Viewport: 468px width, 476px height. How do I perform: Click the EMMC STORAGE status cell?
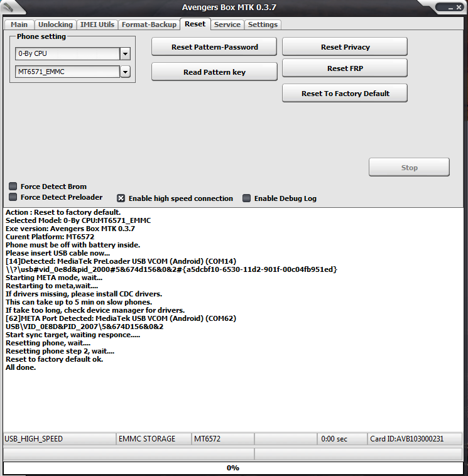coord(154,439)
